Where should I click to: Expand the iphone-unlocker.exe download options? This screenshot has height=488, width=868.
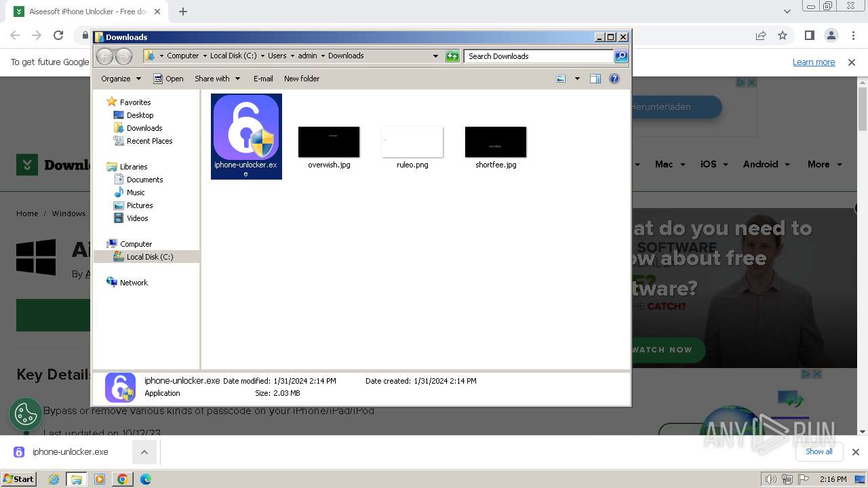click(144, 452)
